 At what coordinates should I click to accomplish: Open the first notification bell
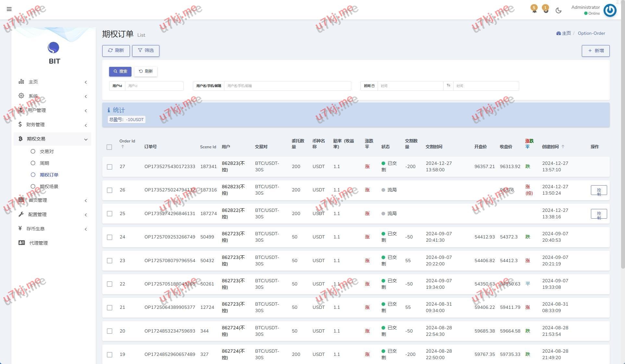[x=534, y=9]
